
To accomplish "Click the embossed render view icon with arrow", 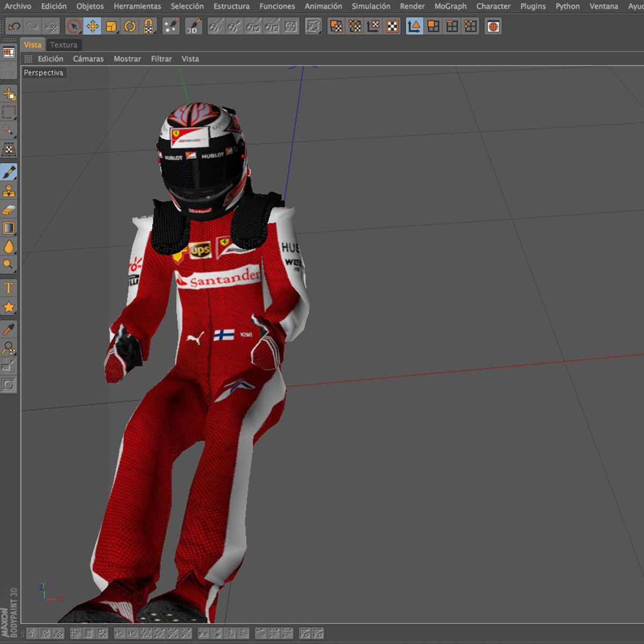I will coord(313,26).
